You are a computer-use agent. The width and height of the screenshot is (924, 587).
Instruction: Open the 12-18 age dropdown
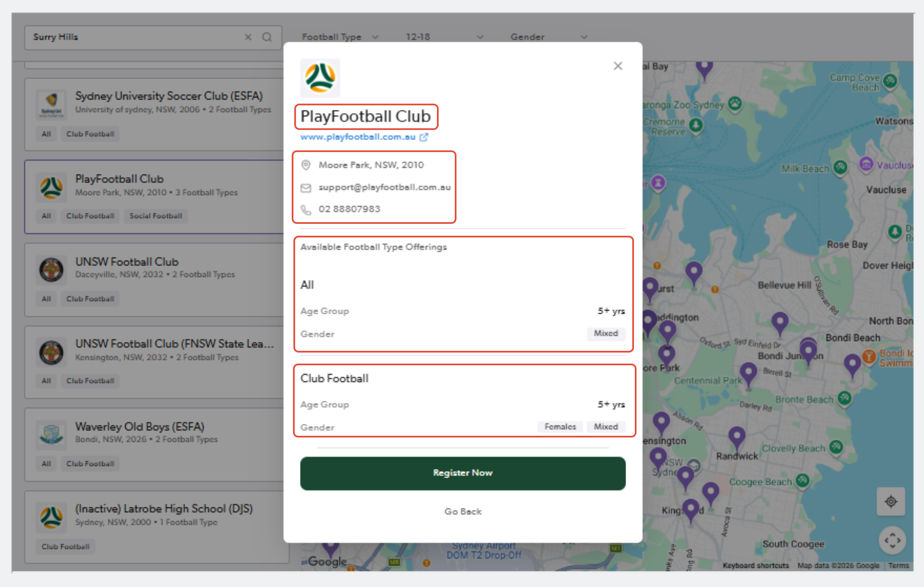coord(444,37)
